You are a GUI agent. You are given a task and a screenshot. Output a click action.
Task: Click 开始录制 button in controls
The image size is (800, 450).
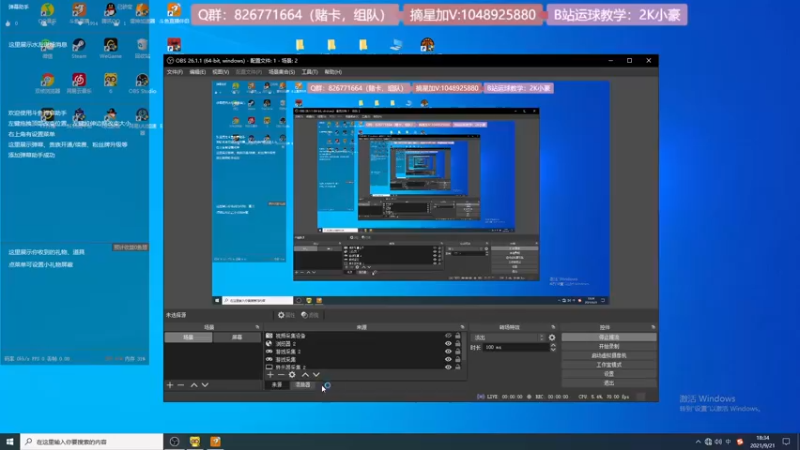609,346
